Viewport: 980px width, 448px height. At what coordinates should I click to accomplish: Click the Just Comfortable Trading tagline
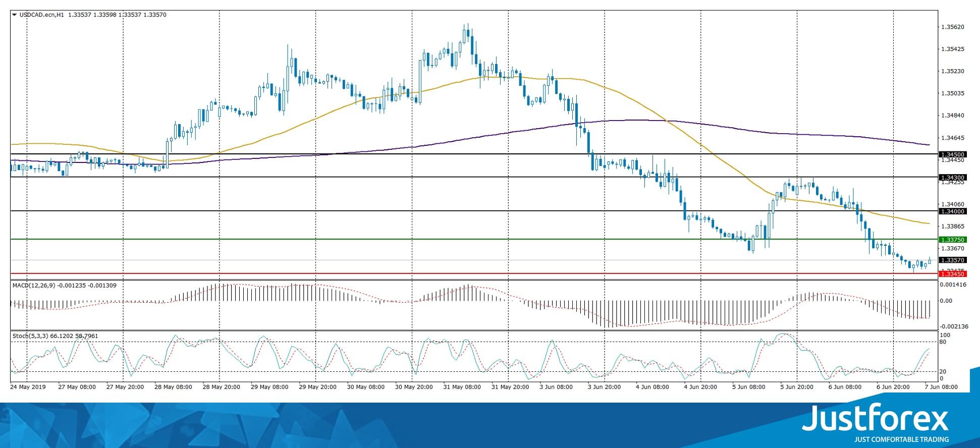901,439
